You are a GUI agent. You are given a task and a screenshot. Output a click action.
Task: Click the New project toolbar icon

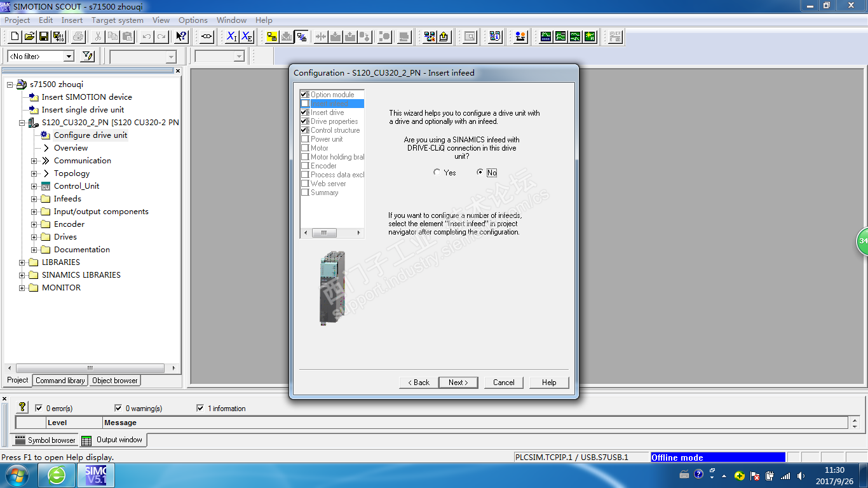click(x=15, y=37)
